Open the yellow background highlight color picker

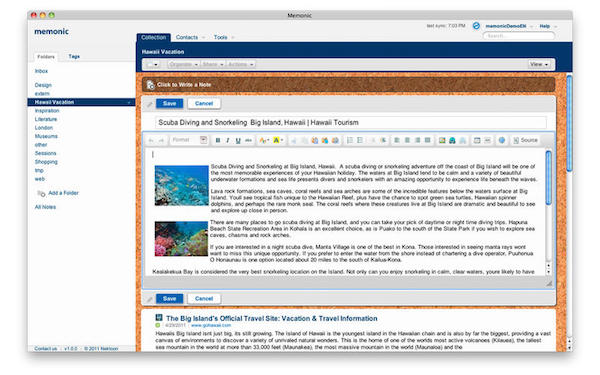click(x=278, y=140)
